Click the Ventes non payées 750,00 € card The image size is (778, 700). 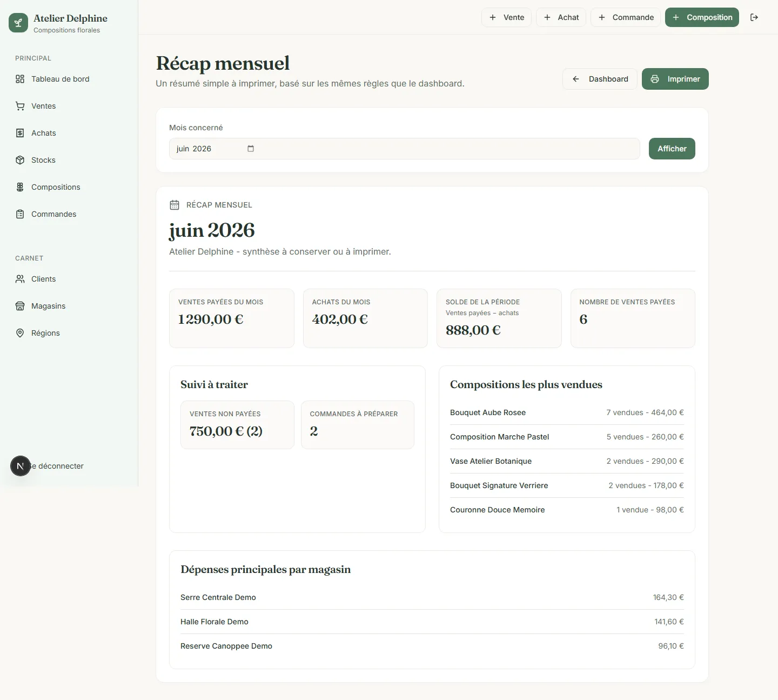[237, 425]
